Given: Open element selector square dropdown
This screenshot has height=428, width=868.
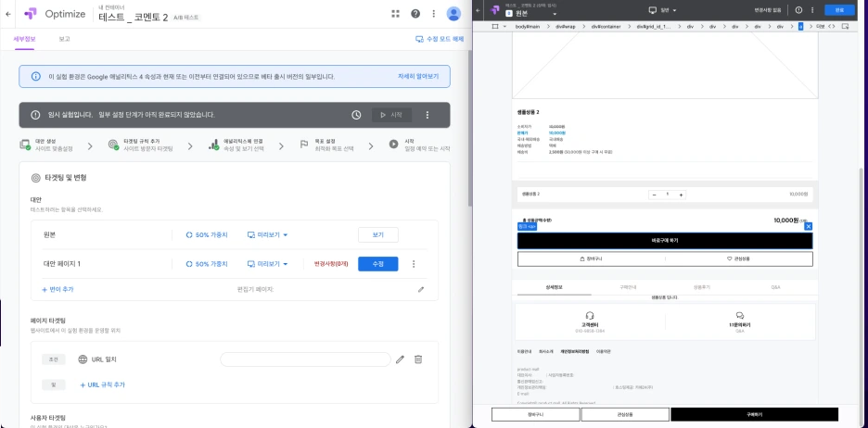Looking at the screenshot, I should 499,26.
